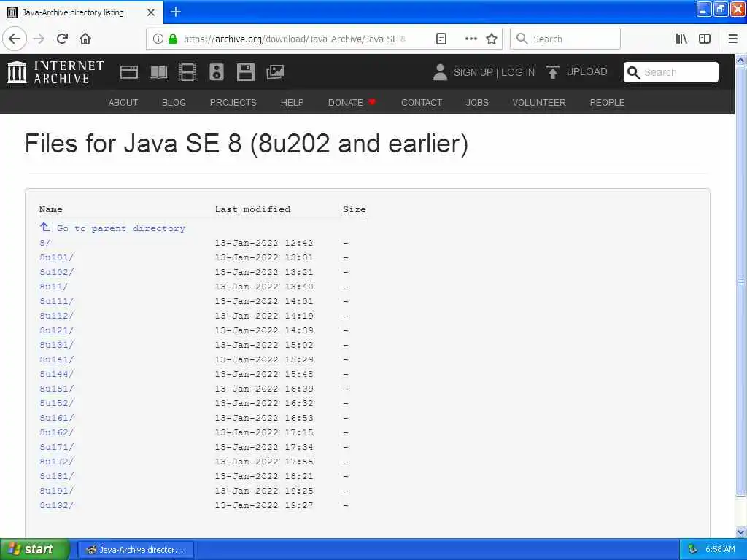This screenshot has height=560, width=747.
Task: Open the 8u191/ directory
Action: 57,491
